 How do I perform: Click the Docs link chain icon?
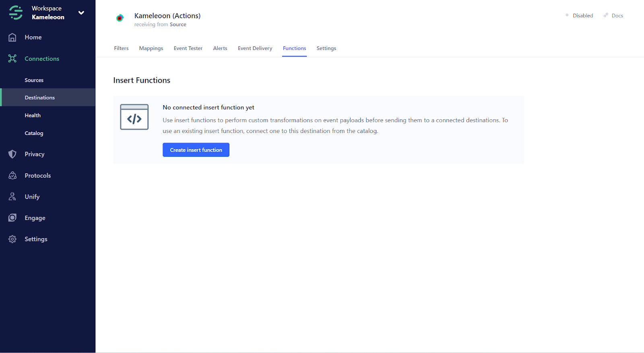click(606, 15)
